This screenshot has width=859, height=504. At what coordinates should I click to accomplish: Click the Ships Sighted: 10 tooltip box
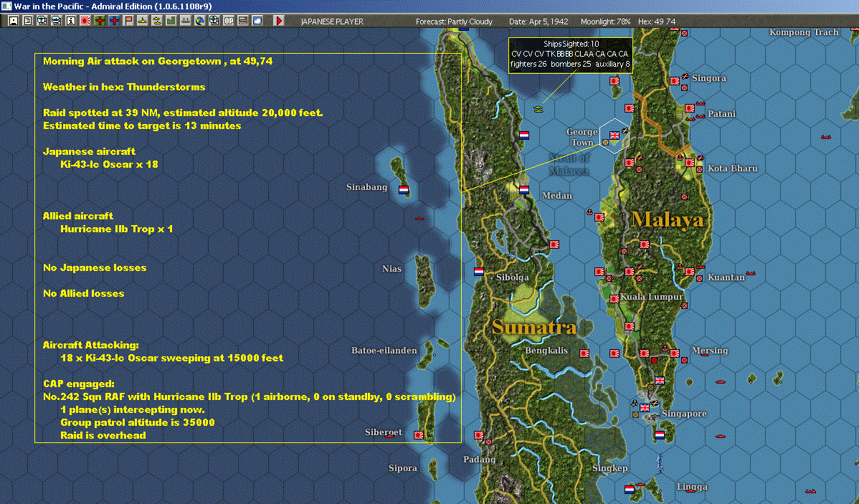point(570,54)
